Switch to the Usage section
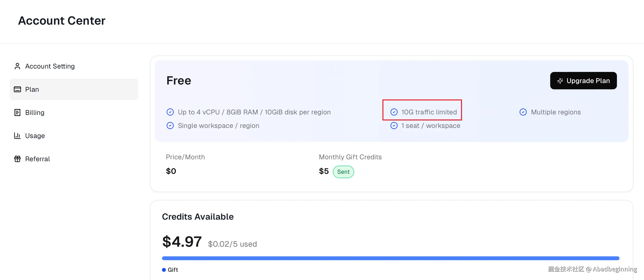The width and height of the screenshot is (644, 280). 35,136
